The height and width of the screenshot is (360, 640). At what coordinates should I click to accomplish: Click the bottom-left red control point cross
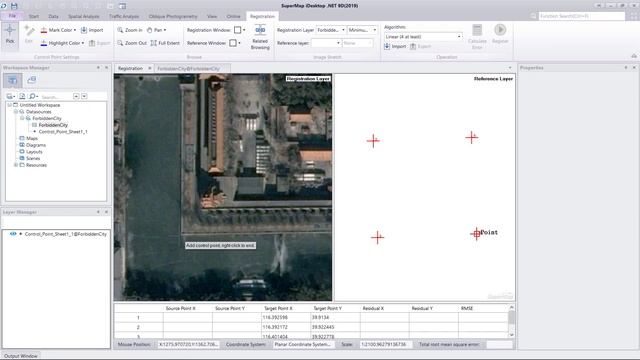(x=378, y=238)
